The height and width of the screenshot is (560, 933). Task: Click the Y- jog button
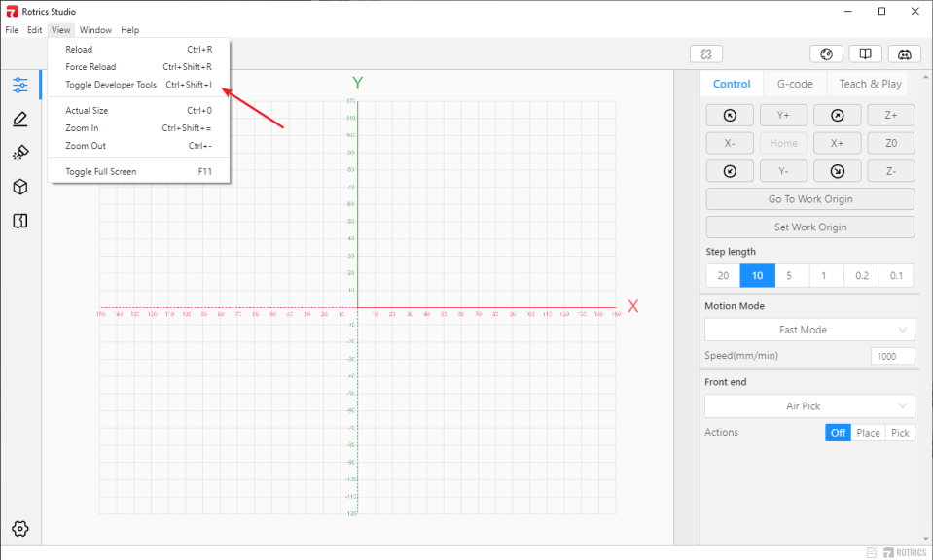pyautogui.click(x=783, y=171)
